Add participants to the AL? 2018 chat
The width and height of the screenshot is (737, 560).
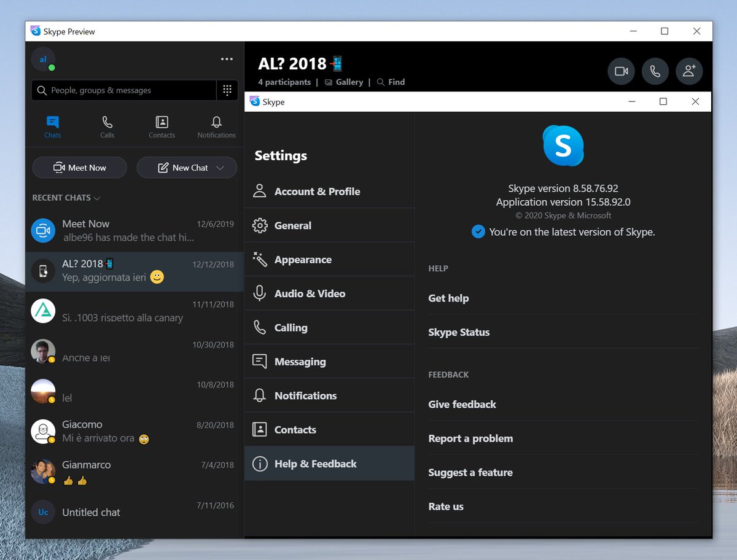[688, 71]
